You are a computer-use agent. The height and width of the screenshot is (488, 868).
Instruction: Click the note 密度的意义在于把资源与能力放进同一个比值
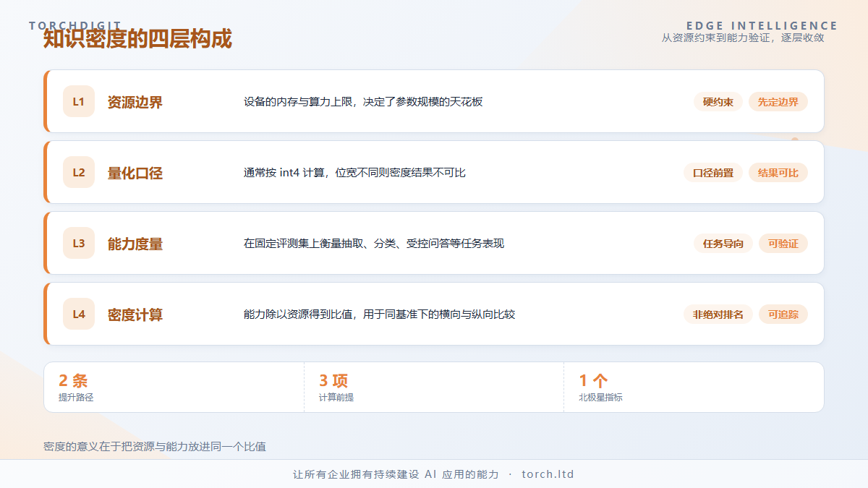(155, 446)
